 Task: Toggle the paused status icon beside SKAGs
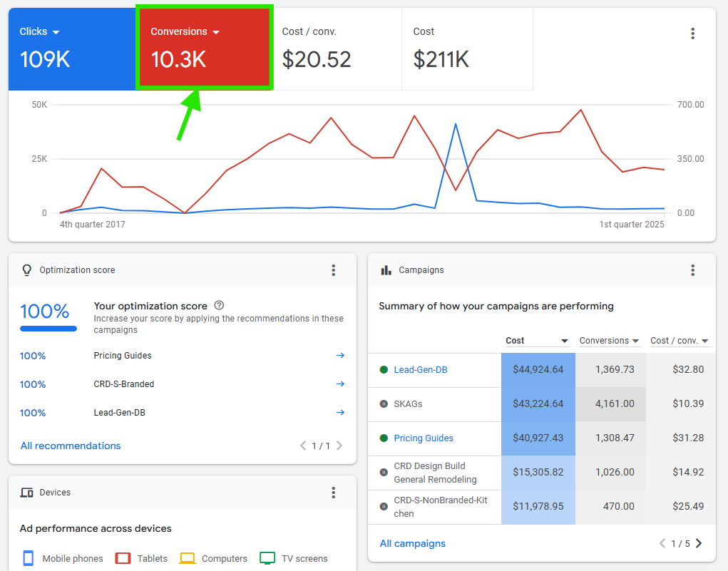point(383,403)
